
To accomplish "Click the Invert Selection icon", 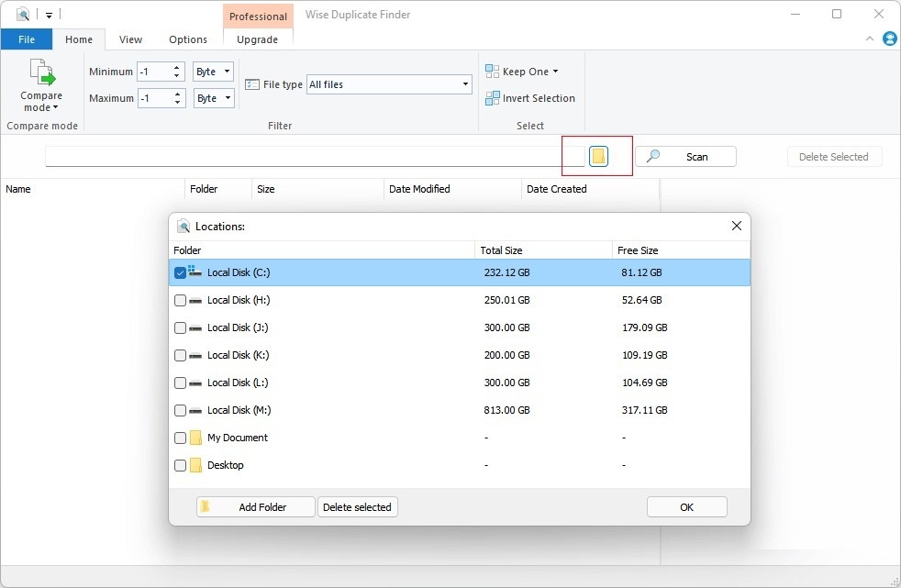I will 492,98.
